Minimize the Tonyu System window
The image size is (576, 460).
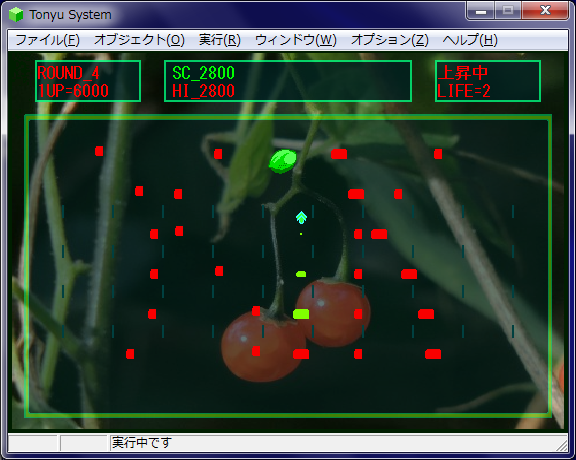pyautogui.click(x=480, y=11)
